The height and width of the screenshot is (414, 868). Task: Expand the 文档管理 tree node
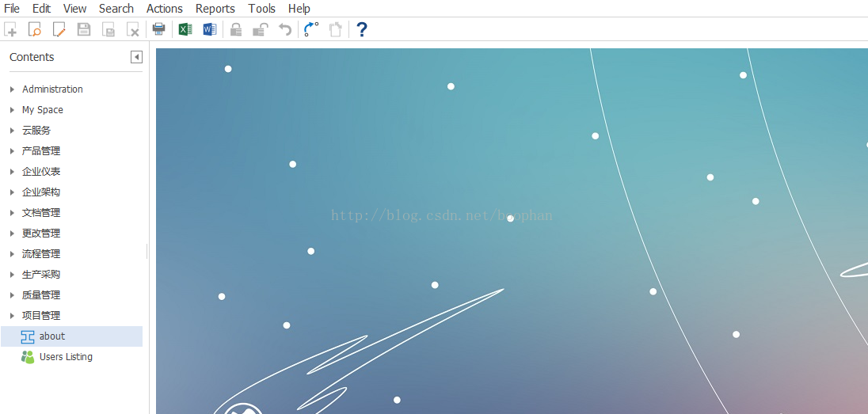[x=12, y=212]
